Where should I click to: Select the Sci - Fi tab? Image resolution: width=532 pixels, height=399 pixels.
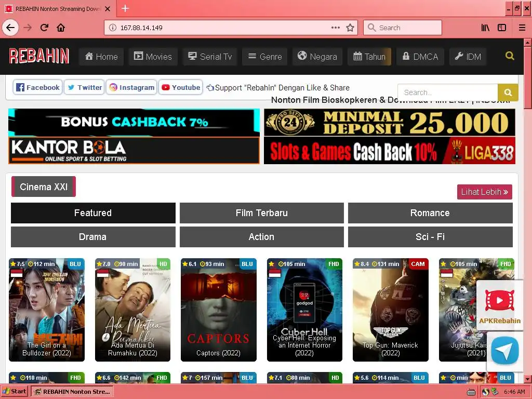430,237
